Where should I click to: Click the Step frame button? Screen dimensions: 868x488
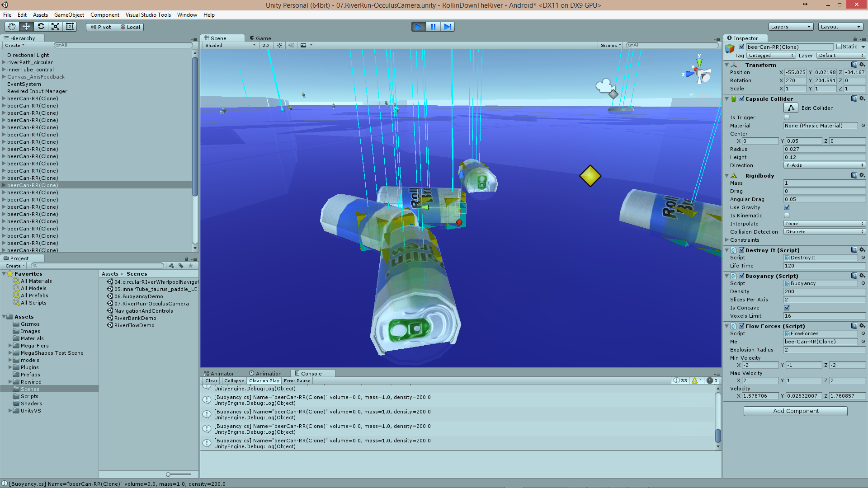447,27
